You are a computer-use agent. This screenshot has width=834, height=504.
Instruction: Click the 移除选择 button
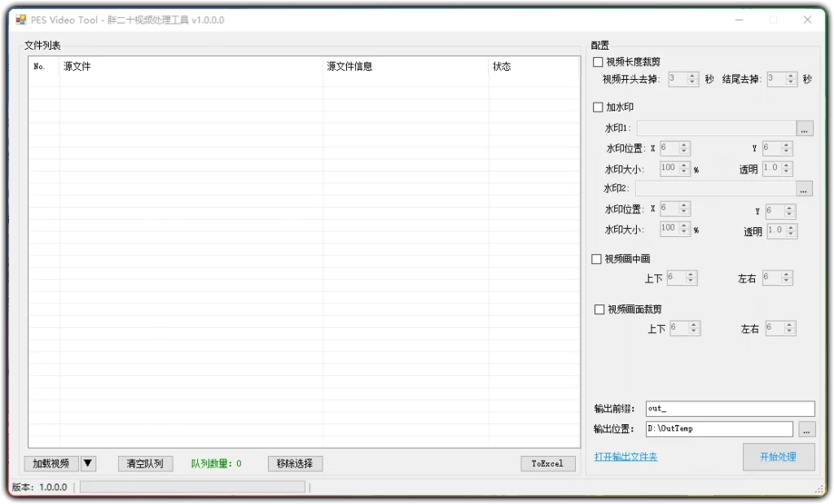click(294, 462)
